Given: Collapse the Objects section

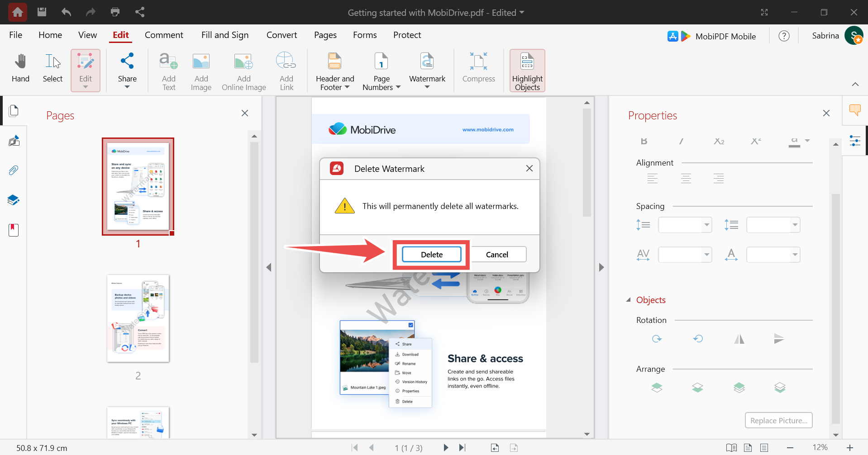Looking at the screenshot, I should (628, 300).
